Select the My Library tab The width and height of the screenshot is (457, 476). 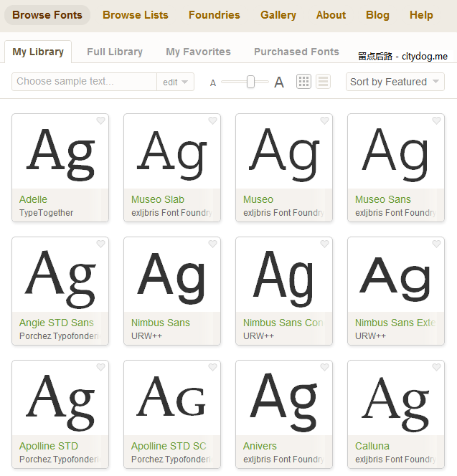(38, 52)
